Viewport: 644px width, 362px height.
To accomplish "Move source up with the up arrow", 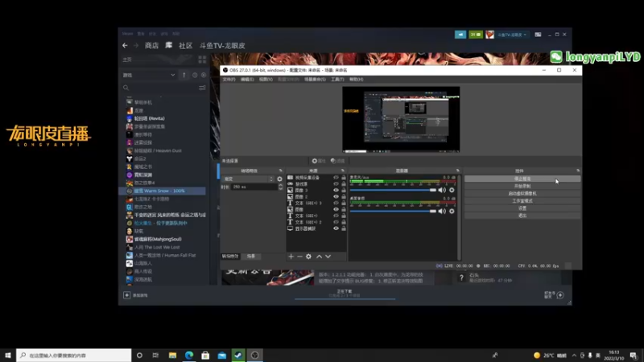I will (x=319, y=257).
